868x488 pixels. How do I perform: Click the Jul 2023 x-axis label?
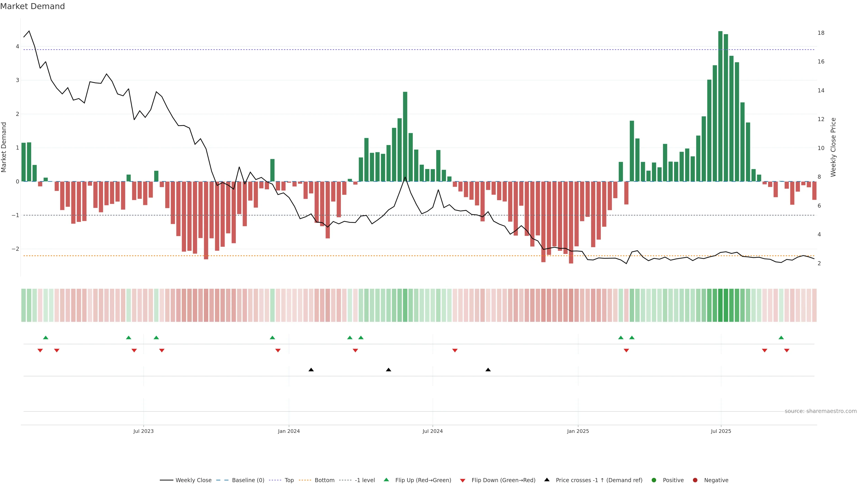(x=143, y=431)
